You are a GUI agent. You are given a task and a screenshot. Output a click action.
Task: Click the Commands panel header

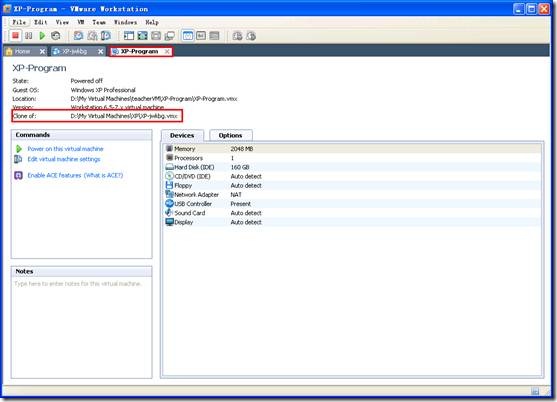pyautogui.click(x=82, y=135)
